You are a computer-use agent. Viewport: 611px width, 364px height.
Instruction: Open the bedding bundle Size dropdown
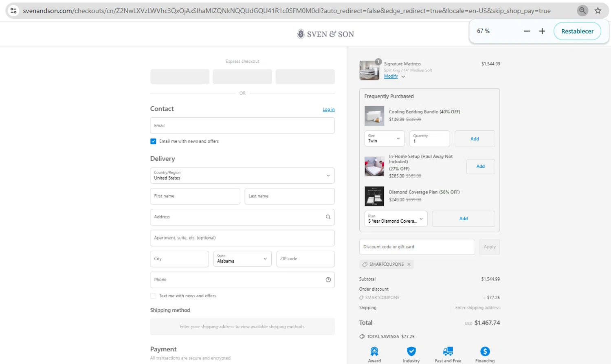pyautogui.click(x=385, y=139)
